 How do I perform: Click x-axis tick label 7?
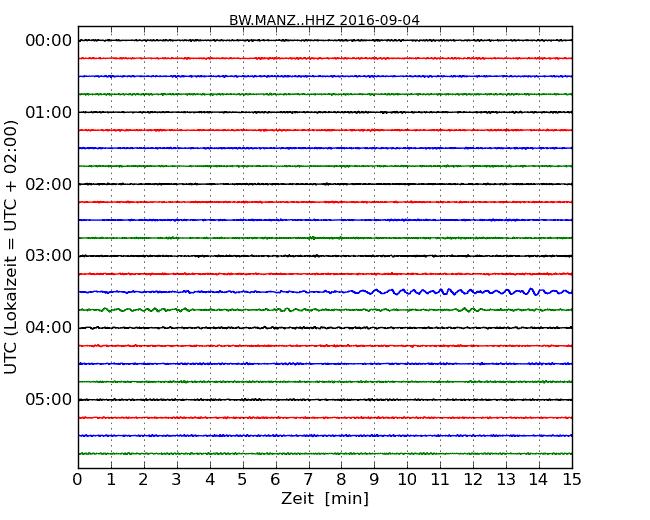308,480
